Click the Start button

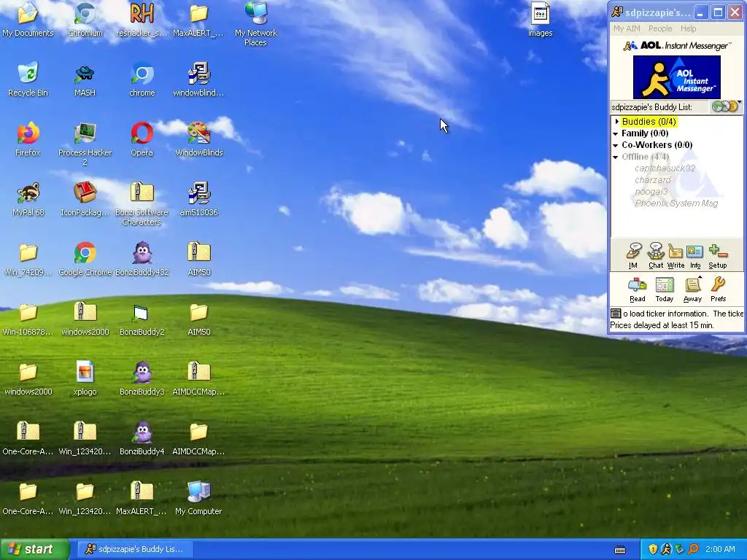[34, 549]
